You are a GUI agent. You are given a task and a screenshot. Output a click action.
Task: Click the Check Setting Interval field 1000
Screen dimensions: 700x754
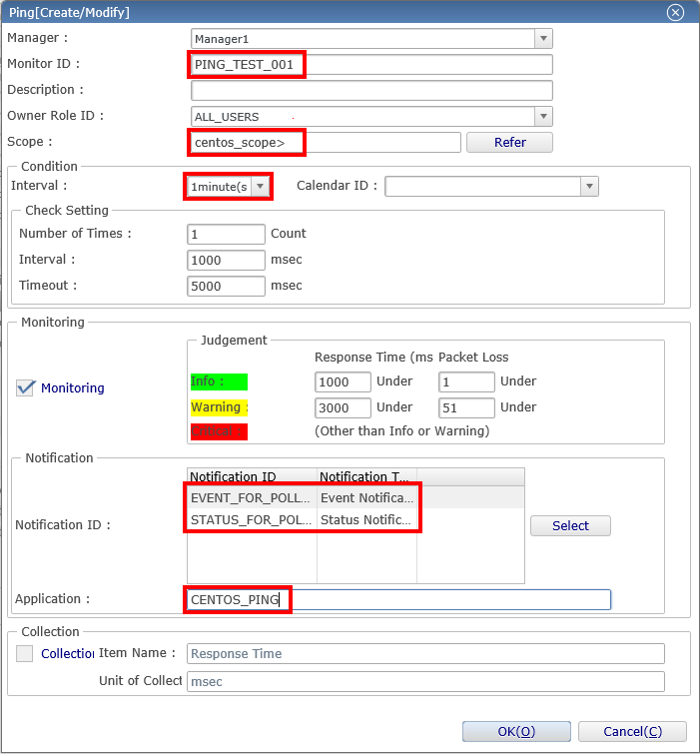click(226, 260)
